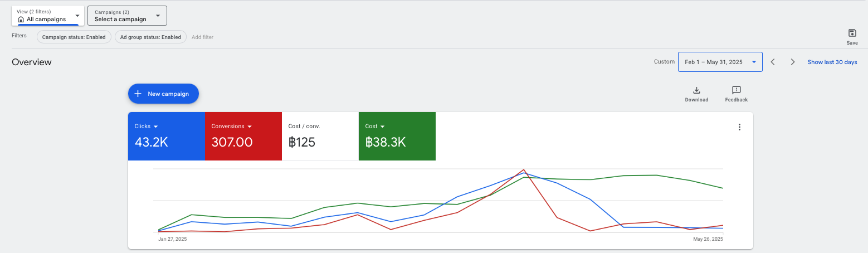Select the Cost / conv. ฿125 card
The height and width of the screenshot is (253, 868).
(320, 136)
